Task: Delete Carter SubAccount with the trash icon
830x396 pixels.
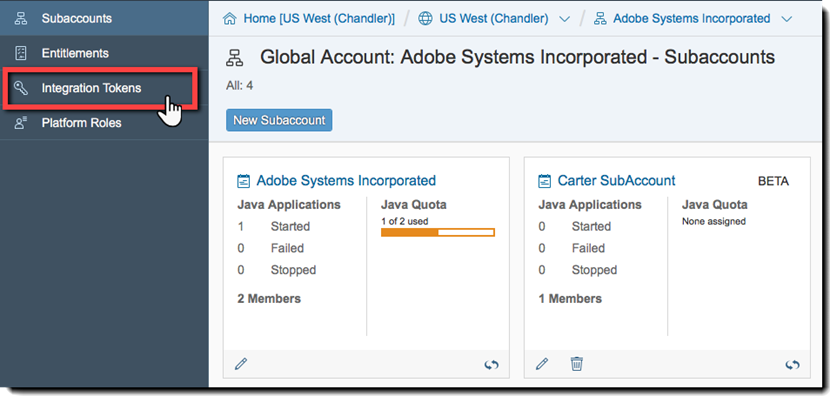Action: [x=576, y=364]
